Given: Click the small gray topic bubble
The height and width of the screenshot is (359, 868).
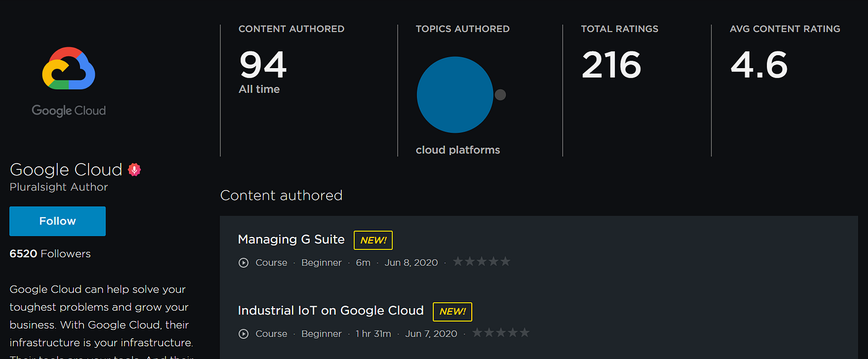Looking at the screenshot, I should (500, 95).
